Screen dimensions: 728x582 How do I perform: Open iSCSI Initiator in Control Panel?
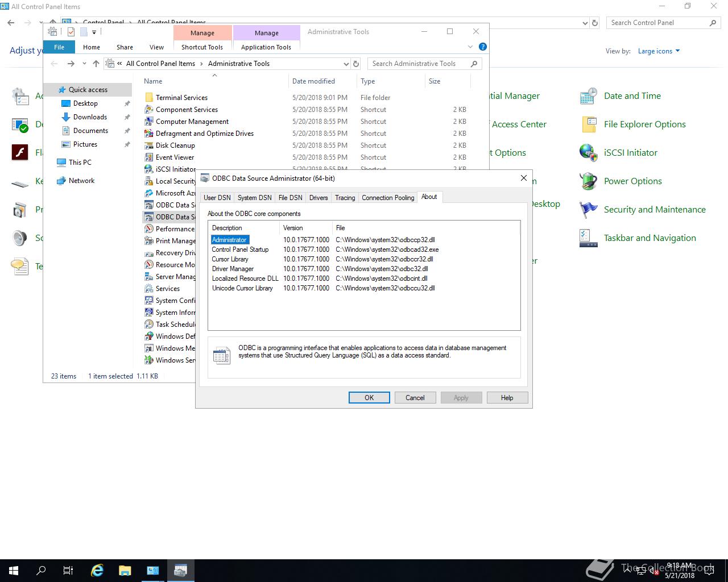point(631,152)
